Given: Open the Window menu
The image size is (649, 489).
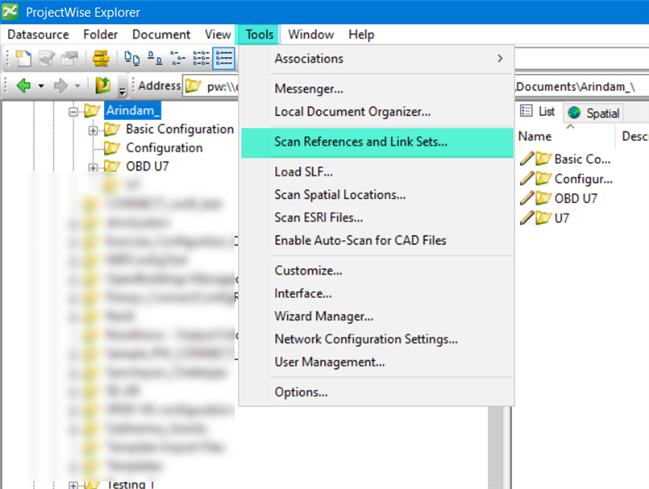Looking at the screenshot, I should 311,34.
